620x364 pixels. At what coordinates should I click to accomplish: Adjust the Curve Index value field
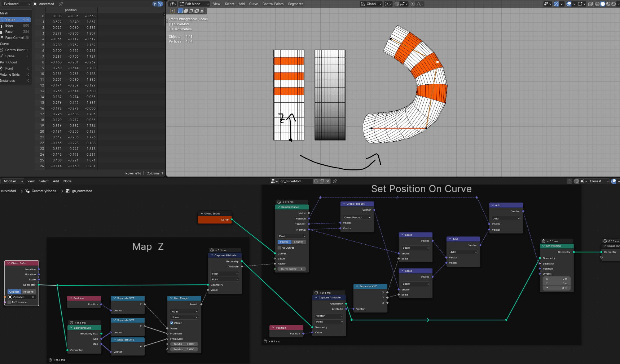(x=292, y=269)
